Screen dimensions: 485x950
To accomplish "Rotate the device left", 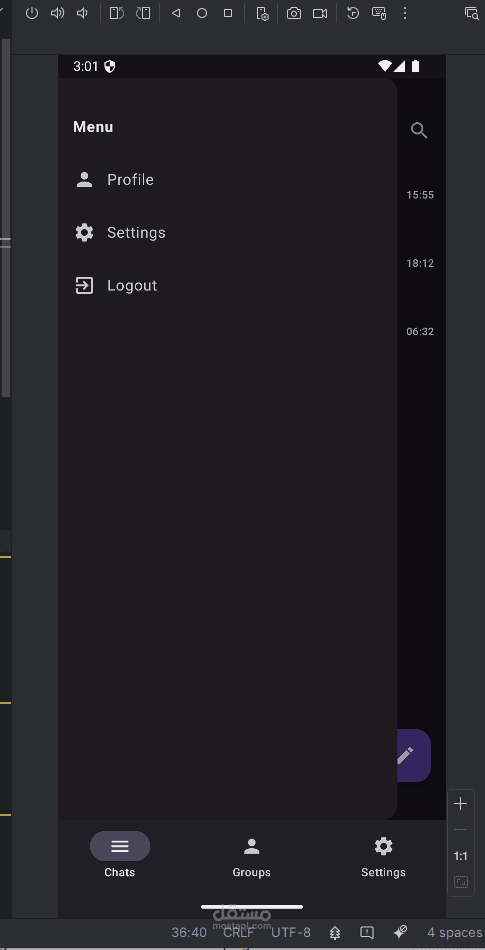I will tap(117, 13).
